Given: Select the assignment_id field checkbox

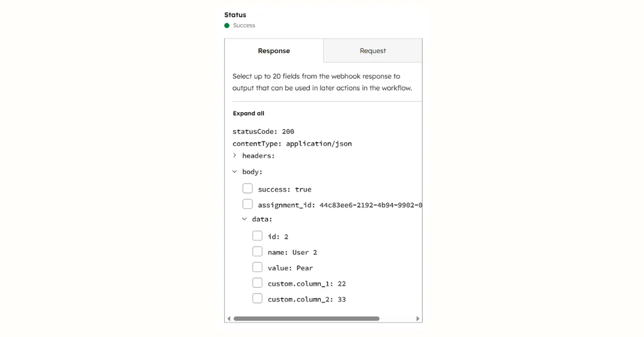Looking at the screenshot, I should [247, 204].
